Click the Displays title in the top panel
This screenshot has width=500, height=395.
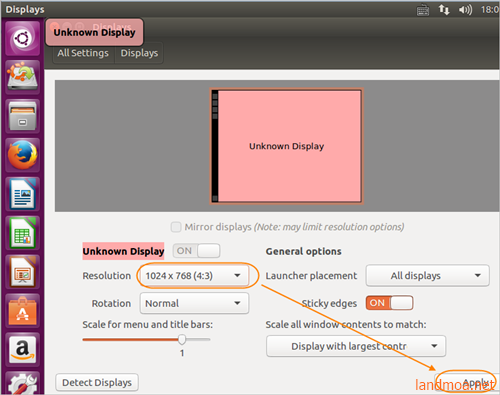point(25,9)
